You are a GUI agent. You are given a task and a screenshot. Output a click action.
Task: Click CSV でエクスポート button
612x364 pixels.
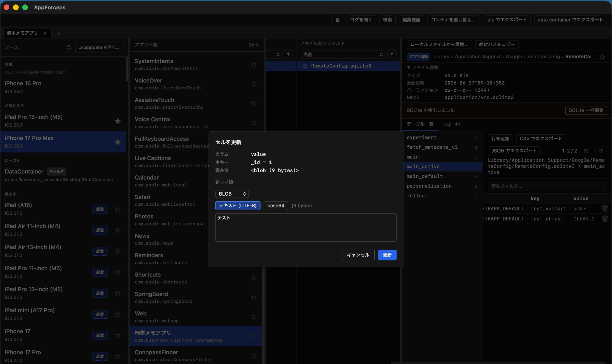[x=541, y=139]
